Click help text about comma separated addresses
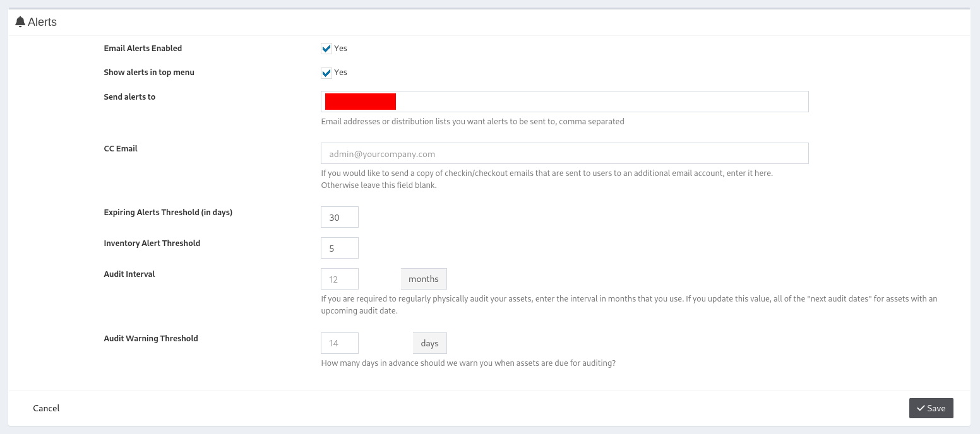The image size is (980, 434). (x=472, y=121)
